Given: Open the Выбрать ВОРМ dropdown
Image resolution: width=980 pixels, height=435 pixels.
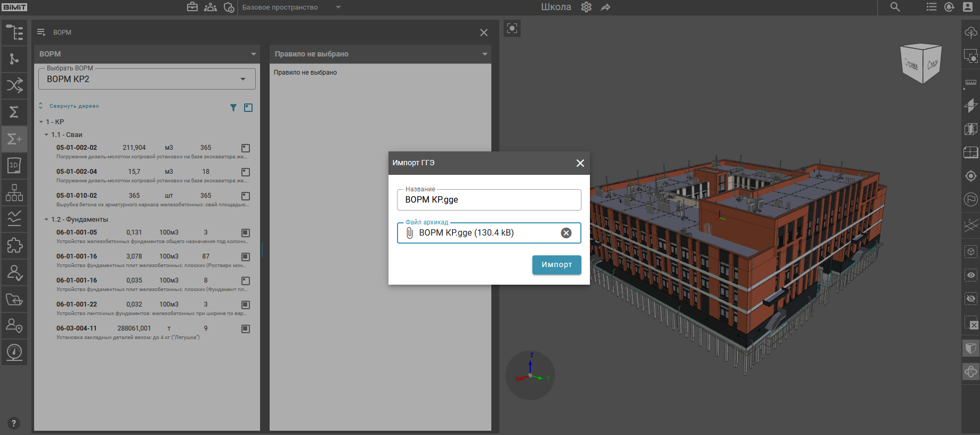Looking at the screenshot, I should [x=147, y=79].
